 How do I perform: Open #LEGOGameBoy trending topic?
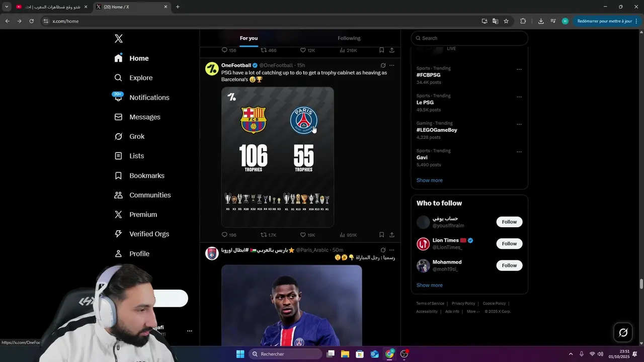(x=437, y=130)
